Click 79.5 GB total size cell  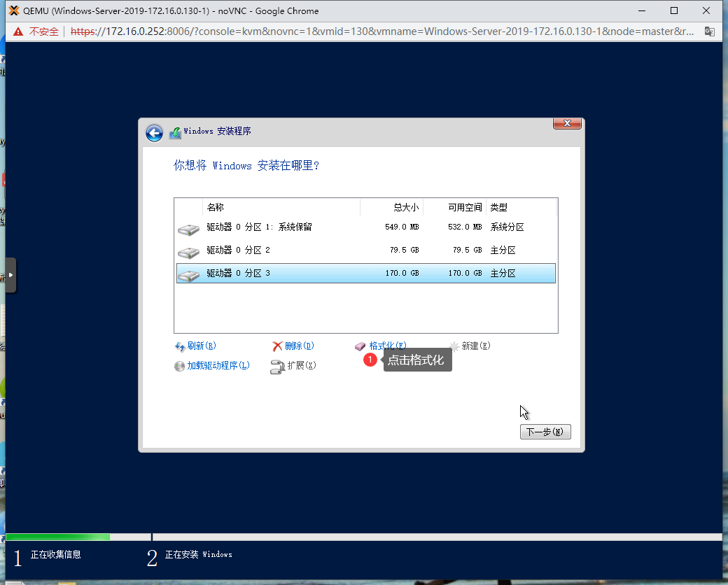coord(405,251)
